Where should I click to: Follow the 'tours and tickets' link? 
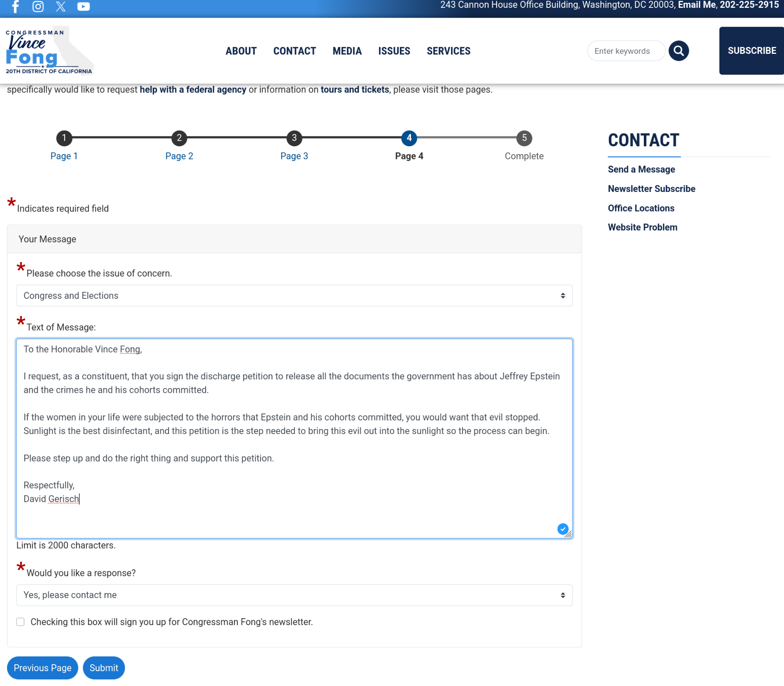click(354, 90)
